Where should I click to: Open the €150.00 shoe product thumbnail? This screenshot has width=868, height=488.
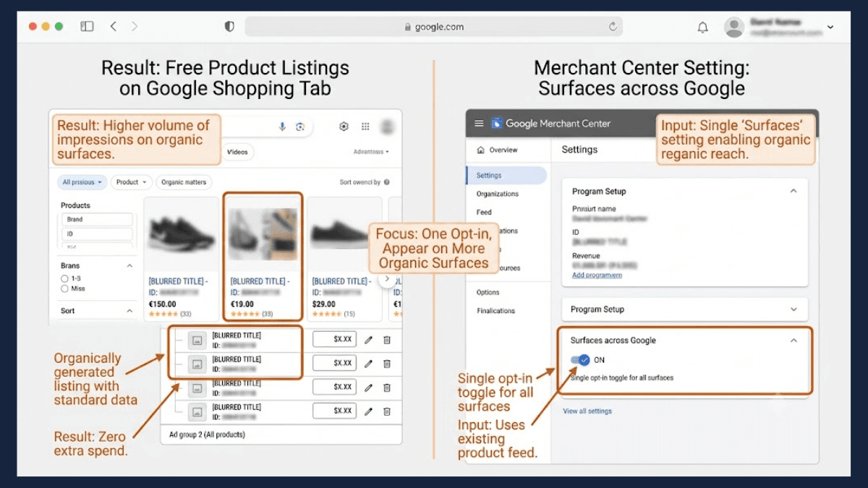(181, 235)
